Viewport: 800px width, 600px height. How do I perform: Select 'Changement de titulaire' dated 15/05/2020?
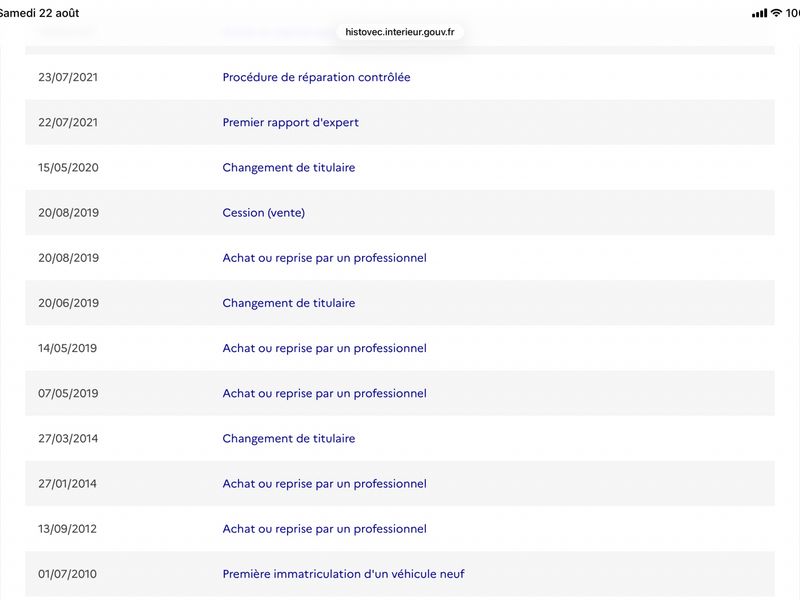(x=289, y=167)
